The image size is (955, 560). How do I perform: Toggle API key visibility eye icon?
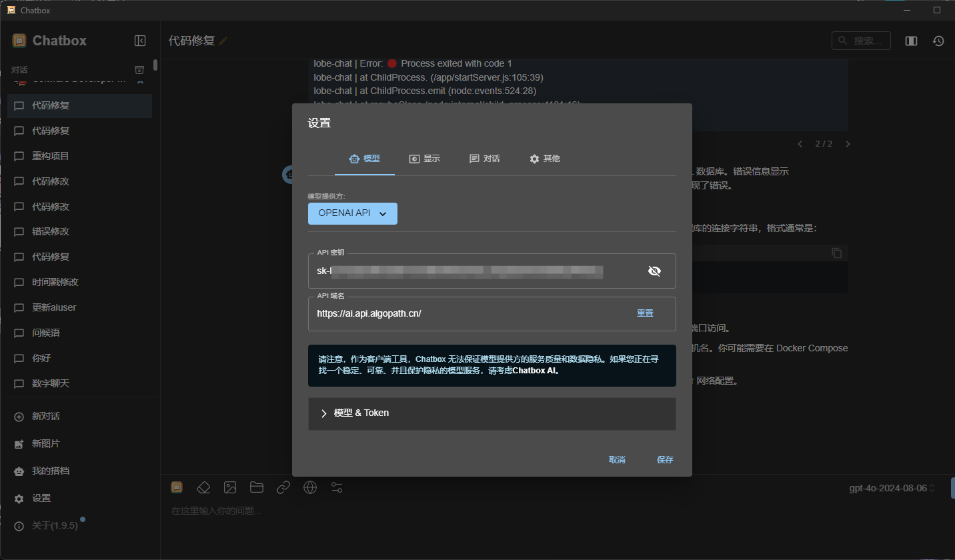point(654,271)
